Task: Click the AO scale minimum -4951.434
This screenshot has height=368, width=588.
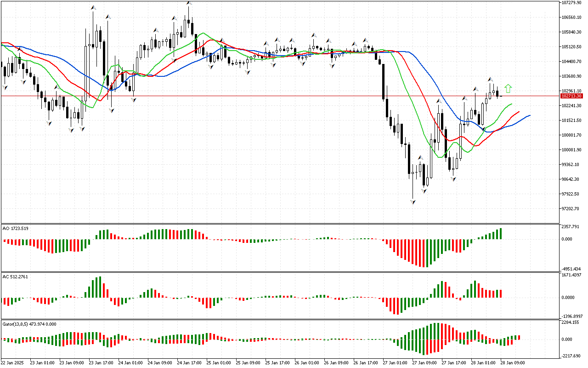Action: 571,269
